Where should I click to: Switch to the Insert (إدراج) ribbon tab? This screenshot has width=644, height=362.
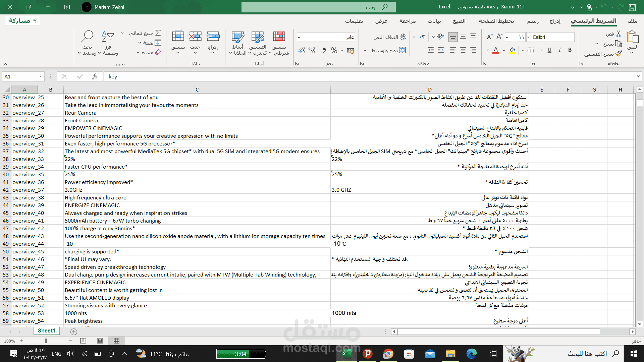click(555, 21)
